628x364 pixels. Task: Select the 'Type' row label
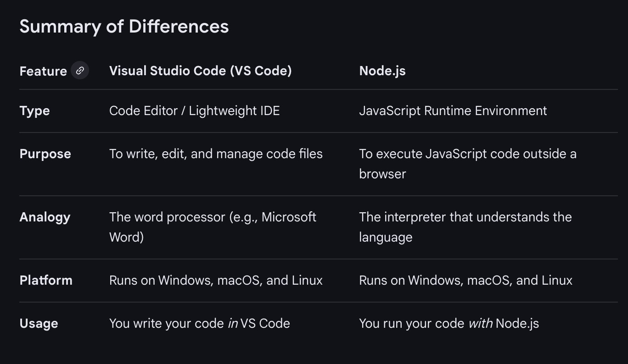pos(34,111)
